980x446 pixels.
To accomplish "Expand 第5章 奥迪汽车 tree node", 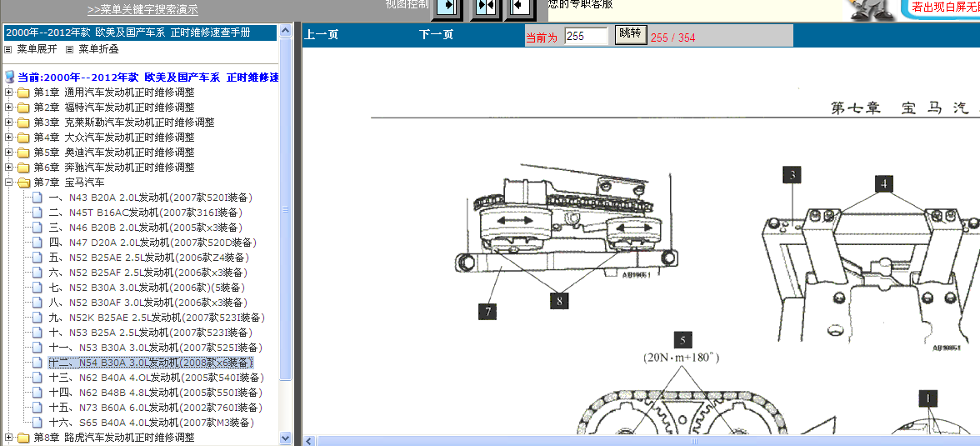I will tap(8, 153).
